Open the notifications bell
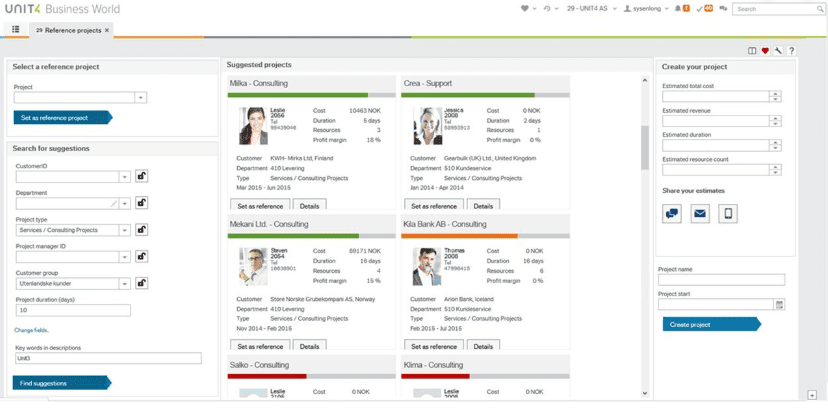The image size is (828, 410). (682, 8)
